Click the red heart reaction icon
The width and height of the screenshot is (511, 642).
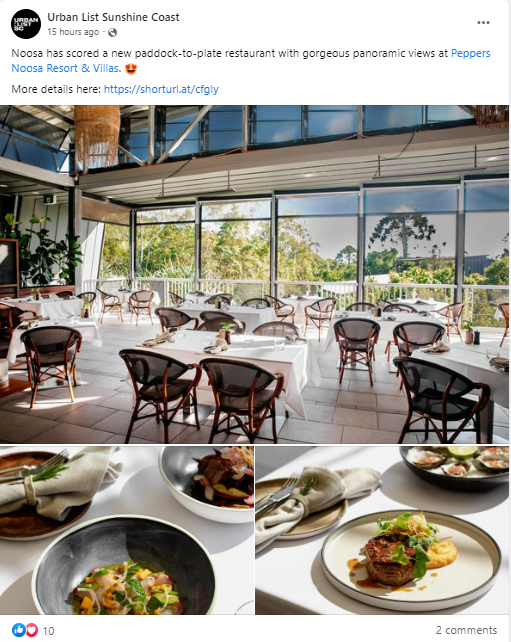(32, 630)
